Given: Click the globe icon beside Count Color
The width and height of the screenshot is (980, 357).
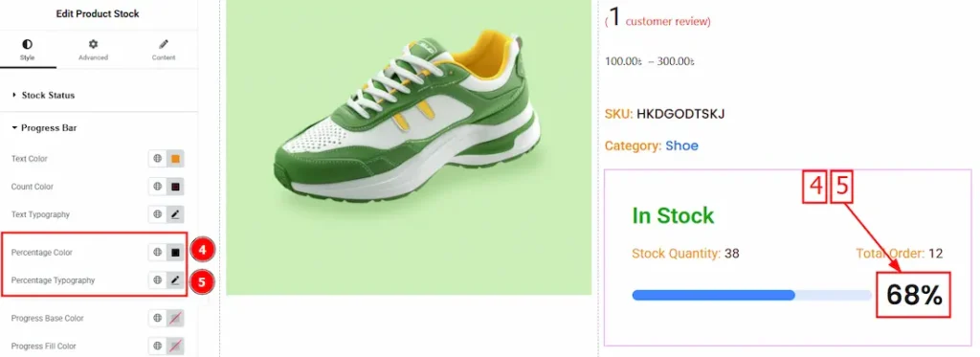Looking at the screenshot, I should tap(158, 187).
